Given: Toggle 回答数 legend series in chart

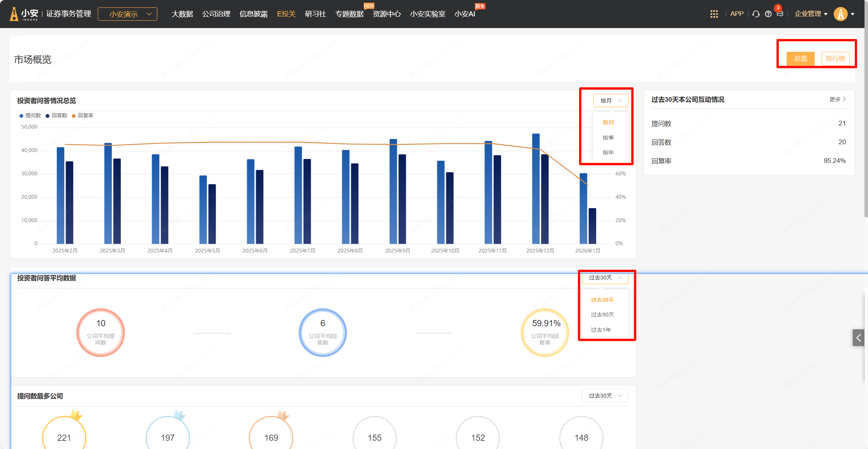Looking at the screenshot, I should (56, 115).
